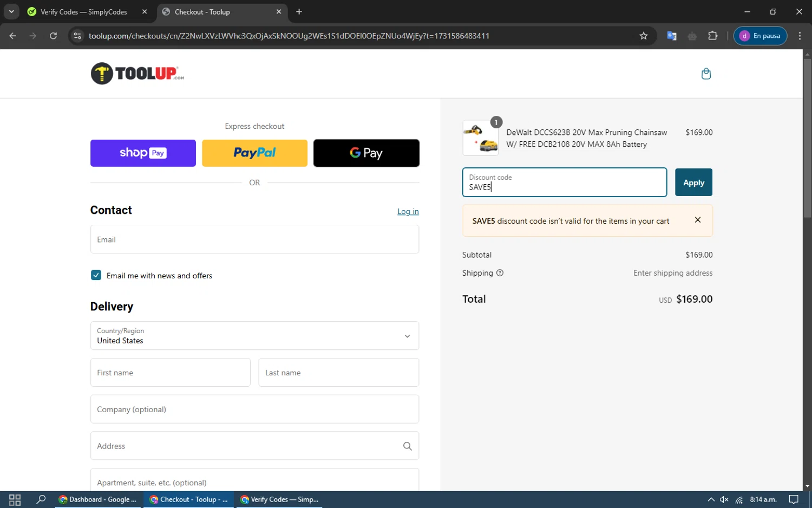Click the First name field
This screenshot has width=812, height=508.
point(171,373)
